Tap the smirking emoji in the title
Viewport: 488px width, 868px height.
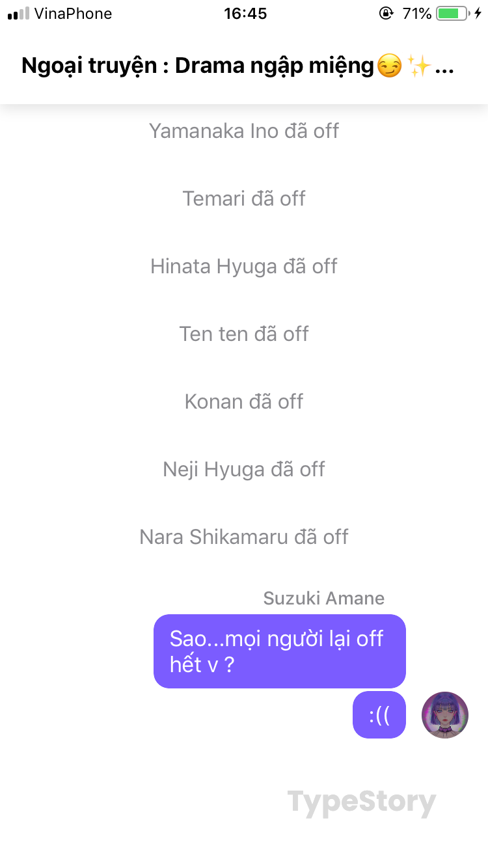[x=389, y=66]
